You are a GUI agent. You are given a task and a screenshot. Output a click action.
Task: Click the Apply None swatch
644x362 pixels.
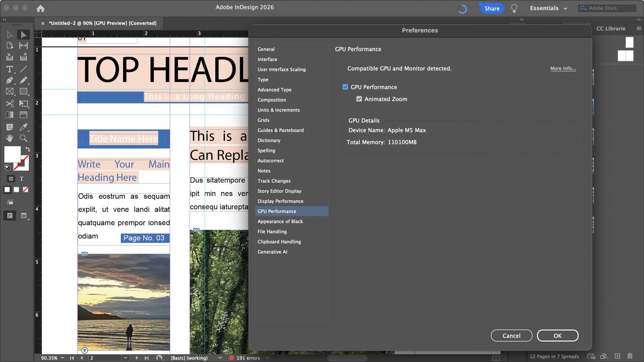coord(25,190)
